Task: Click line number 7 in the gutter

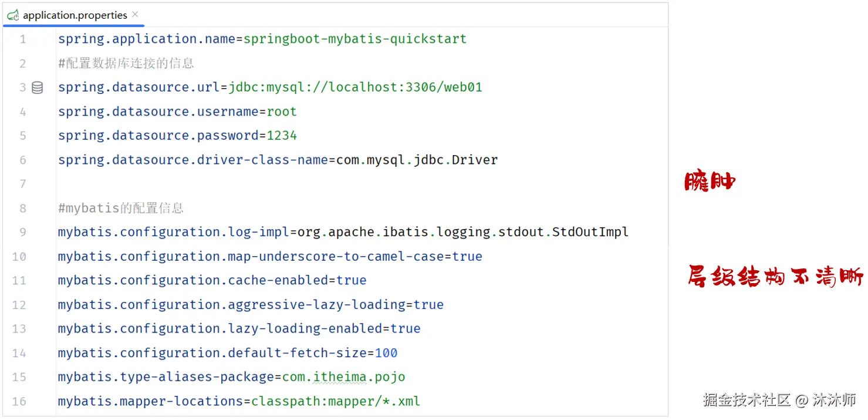Action: click(23, 184)
